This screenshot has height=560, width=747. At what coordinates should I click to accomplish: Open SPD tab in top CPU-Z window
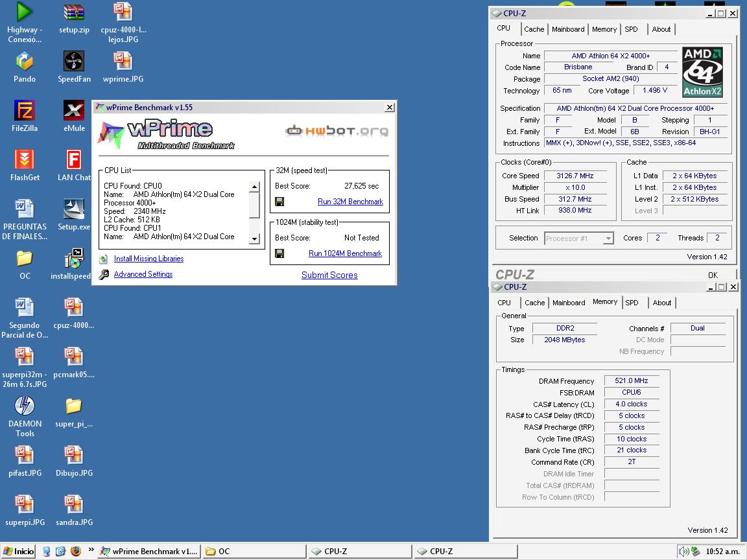coord(631,29)
